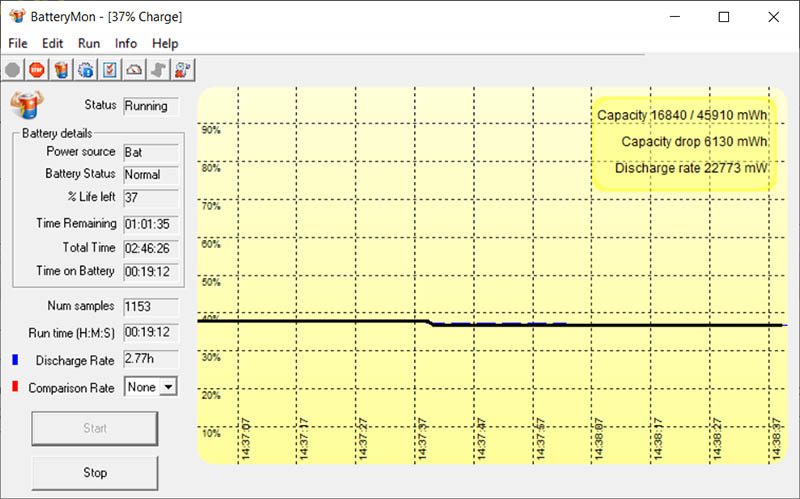
Task: Expand the Comparison Rate dropdown
Action: (168, 387)
